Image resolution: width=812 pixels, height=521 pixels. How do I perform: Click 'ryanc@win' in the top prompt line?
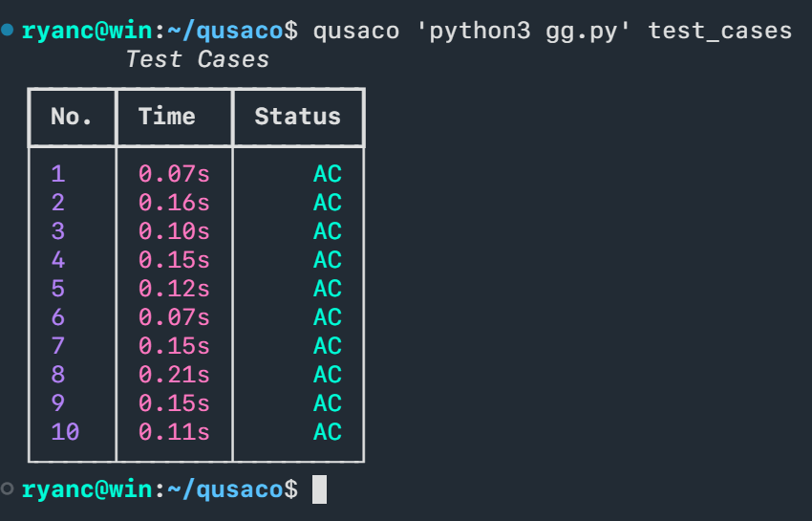[x=86, y=31]
